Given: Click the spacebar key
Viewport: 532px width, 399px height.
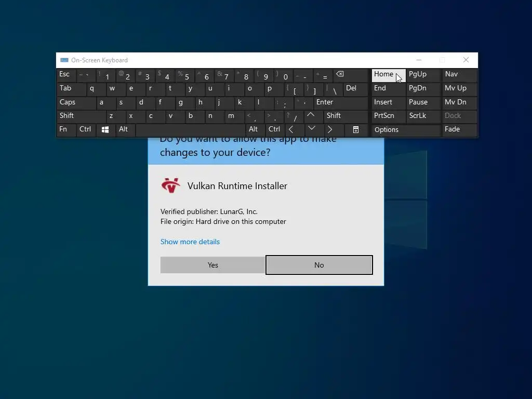Looking at the screenshot, I should (x=190, y=129).
